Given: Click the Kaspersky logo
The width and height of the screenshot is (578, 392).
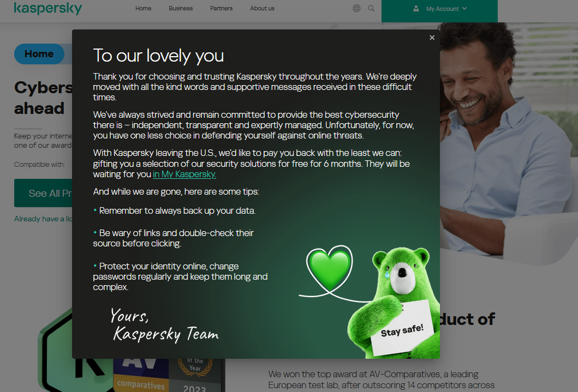Looking at the screenshot, I should (48, 8).
